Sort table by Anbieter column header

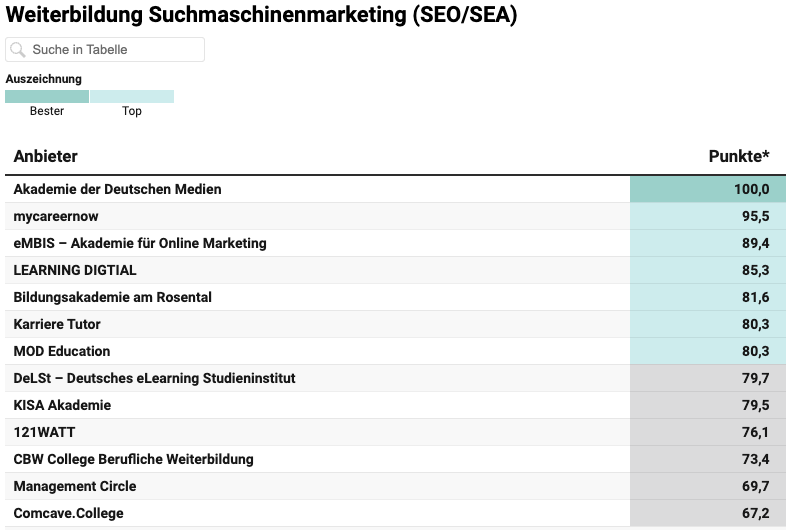coord(46,156)
